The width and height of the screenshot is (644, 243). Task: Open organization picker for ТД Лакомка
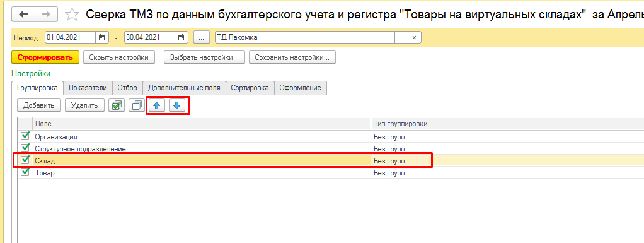point(401,37)
